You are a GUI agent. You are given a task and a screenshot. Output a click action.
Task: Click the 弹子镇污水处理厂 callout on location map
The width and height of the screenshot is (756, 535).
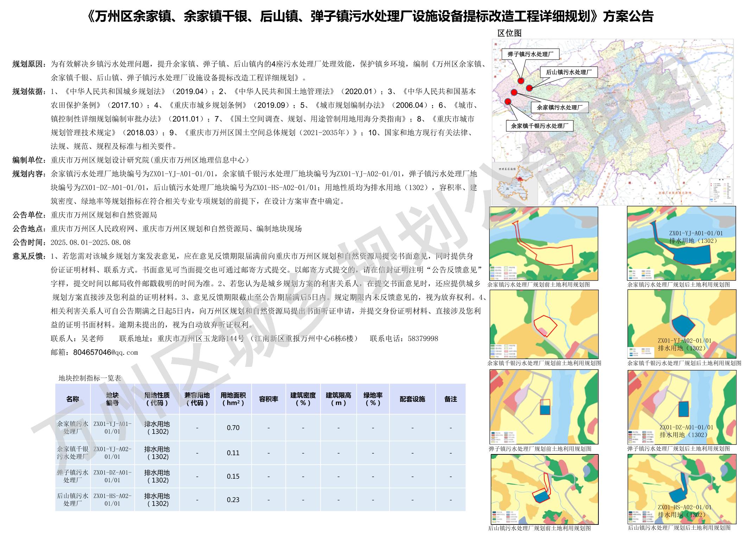click(x=530, y=54)
